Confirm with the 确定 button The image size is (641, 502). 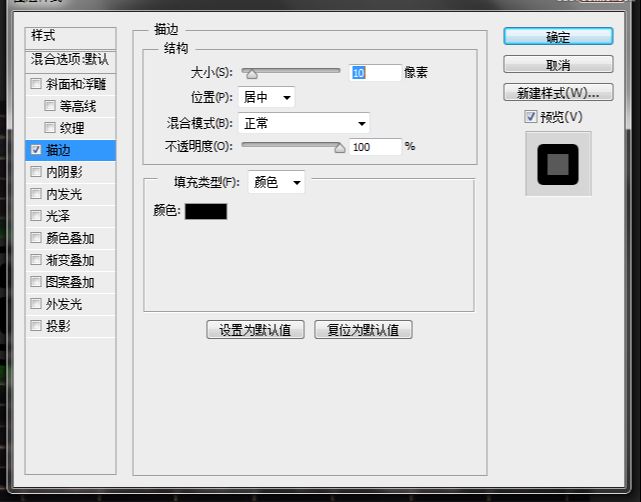click(558, 37)
